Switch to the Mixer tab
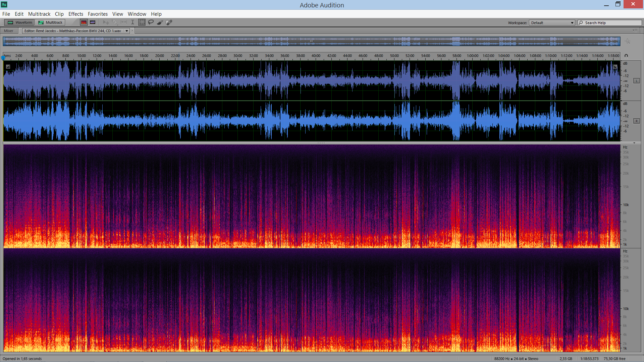 coord(9,31)
